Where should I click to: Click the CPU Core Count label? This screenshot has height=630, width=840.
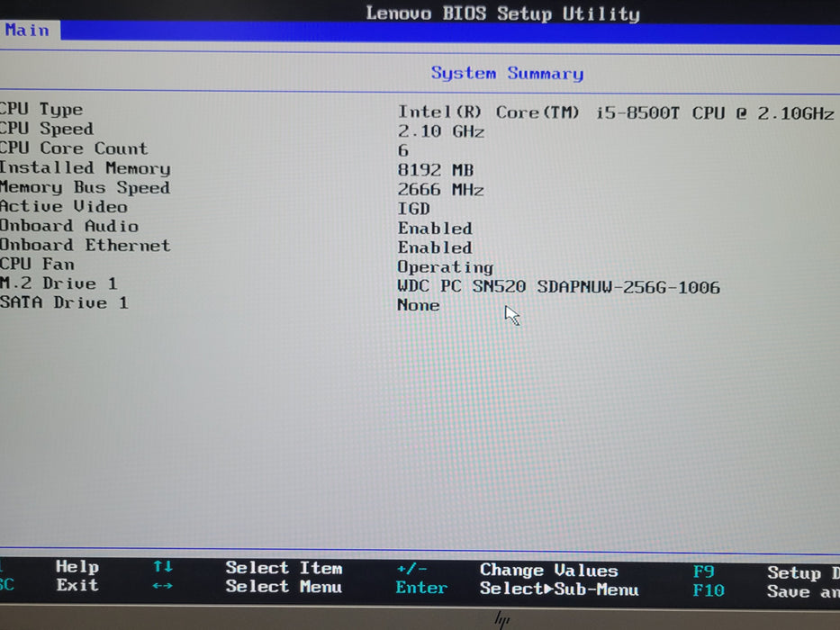(x=74, y=148)
